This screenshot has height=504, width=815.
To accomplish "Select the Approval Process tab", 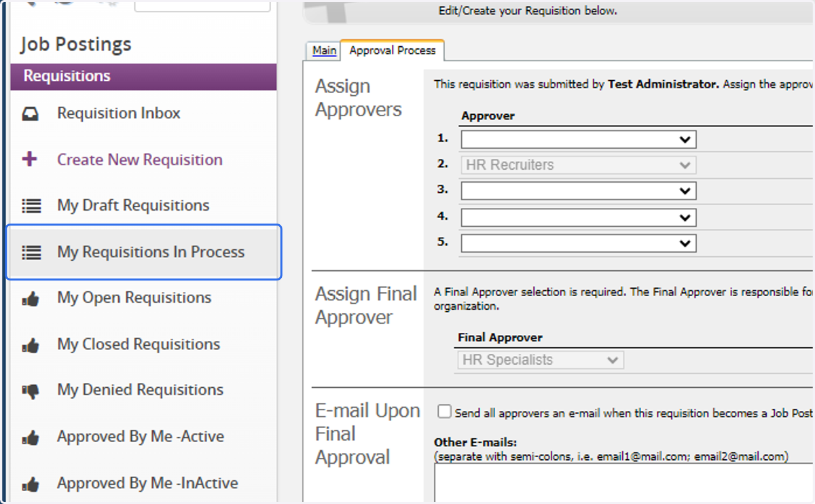I will [393, 50].
